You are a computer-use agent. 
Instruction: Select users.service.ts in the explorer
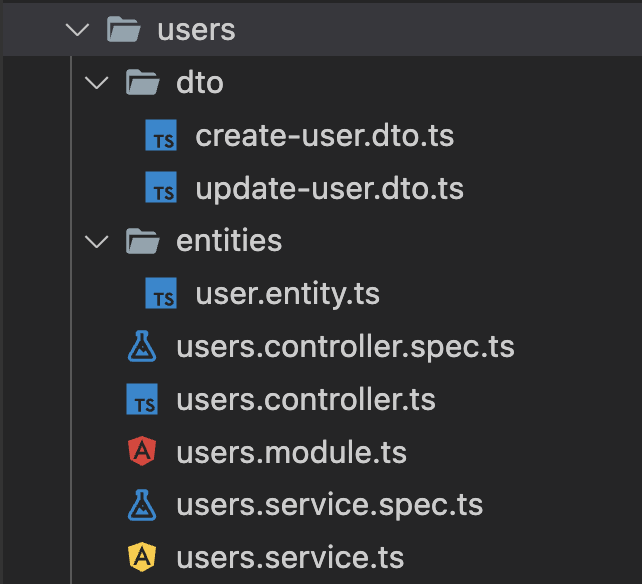(x=290, y=557)
